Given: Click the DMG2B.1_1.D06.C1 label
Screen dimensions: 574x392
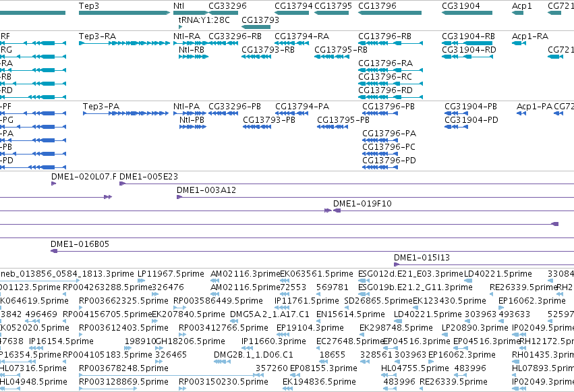Looking at the screenshot, I should click(x=254, y=356).
